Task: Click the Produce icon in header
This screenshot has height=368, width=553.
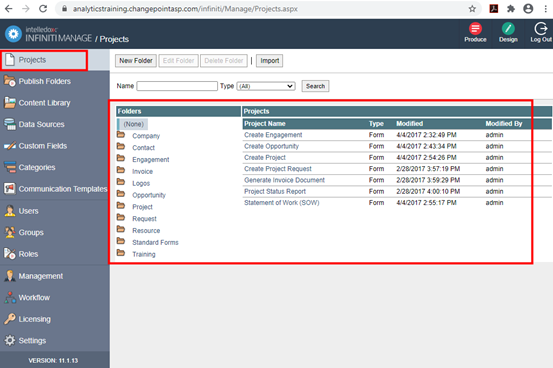Action: [475, 29]
